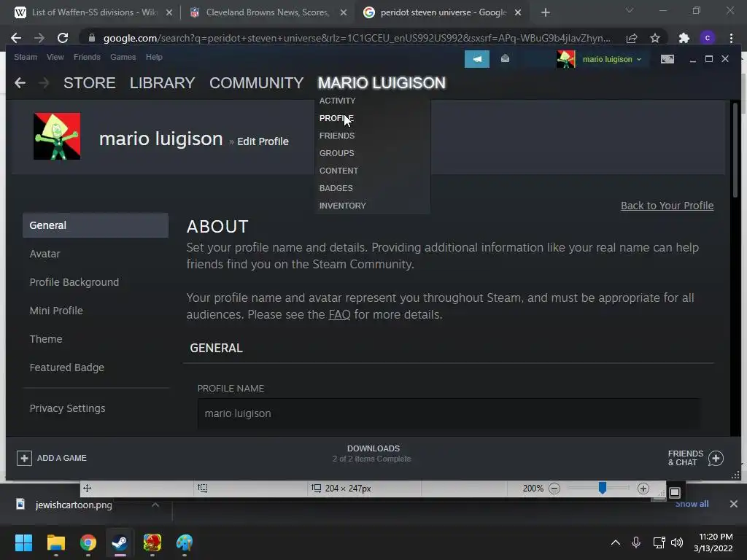Open Theme settings section

(x=96, y=339)
